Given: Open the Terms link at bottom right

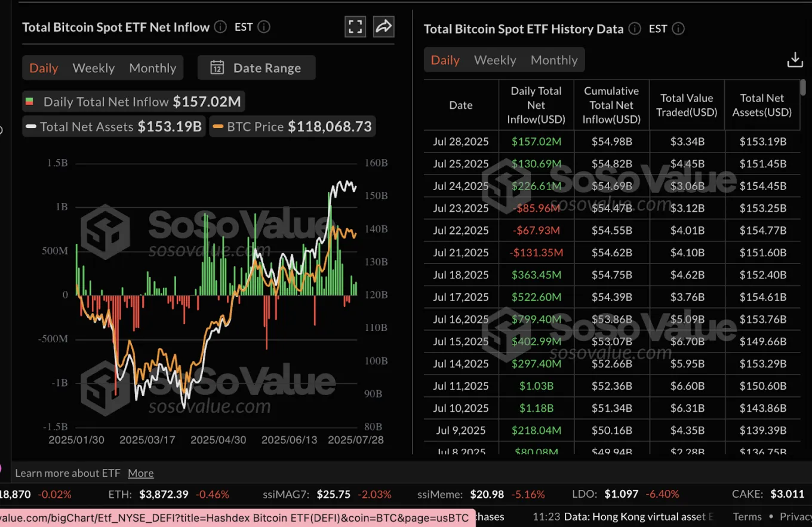Looking at the screenshot, I should [747, 516].
